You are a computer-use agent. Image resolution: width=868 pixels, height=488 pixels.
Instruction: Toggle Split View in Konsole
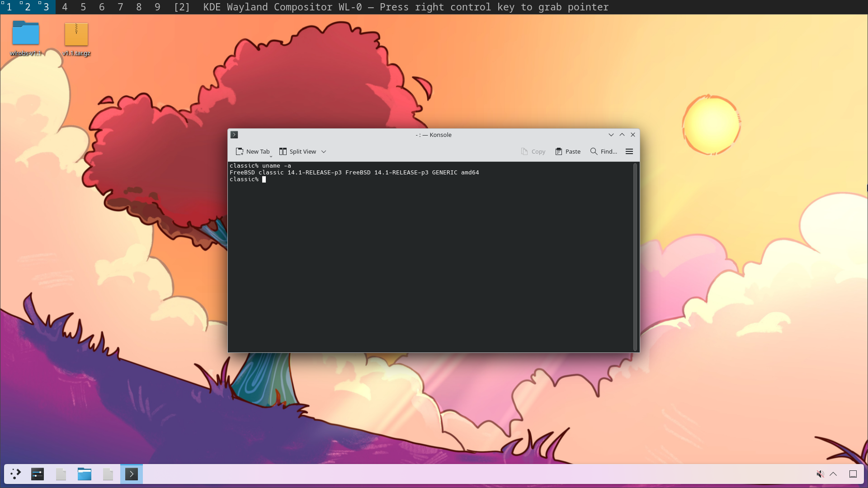(298, 152)
